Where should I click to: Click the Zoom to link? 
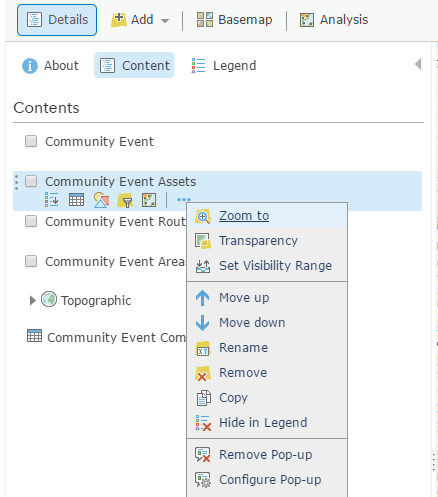[244, 216]
